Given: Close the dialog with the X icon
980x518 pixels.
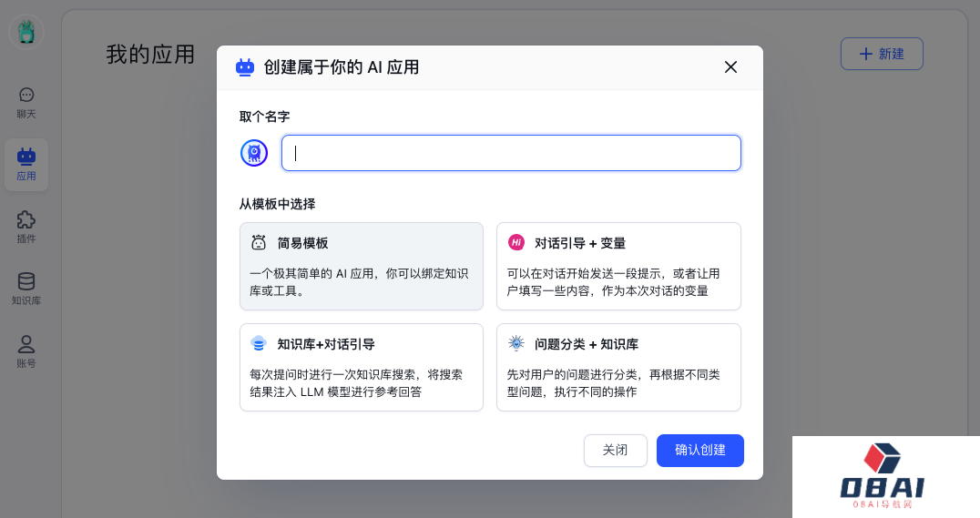Looking at the screenshot, I should click(730, 67).
